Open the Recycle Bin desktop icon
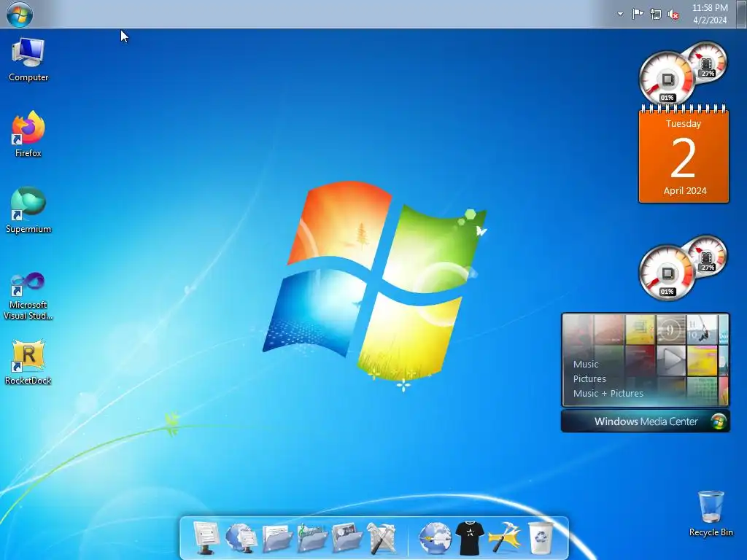The height and width of the screenshot is (560, 747). 711,514
